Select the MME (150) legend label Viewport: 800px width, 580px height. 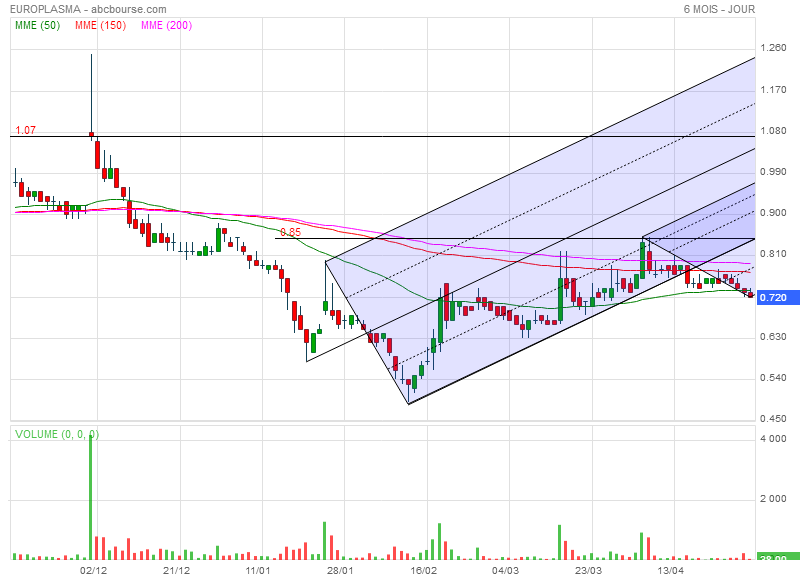(101, 26)
